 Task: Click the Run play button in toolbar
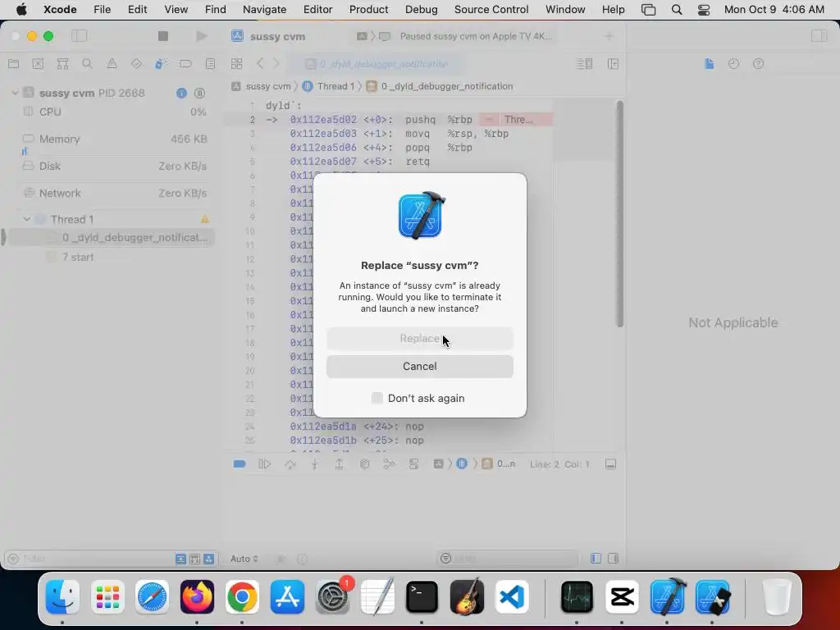(x=202, y=36)
